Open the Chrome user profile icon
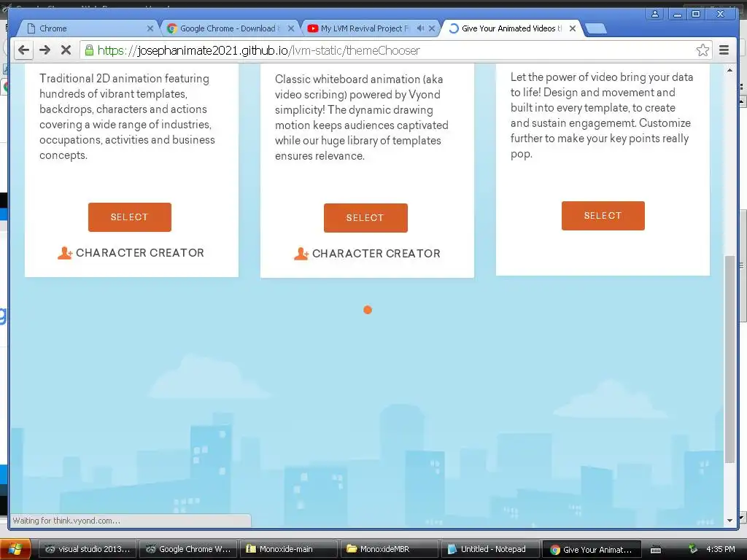The width and height of the screenshot is (747, 560). click(655, 14)
